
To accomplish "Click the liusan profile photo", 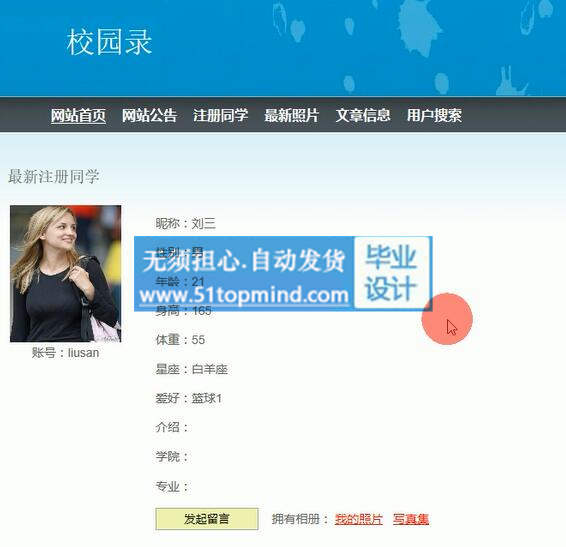I will click(x=66, y=273).
